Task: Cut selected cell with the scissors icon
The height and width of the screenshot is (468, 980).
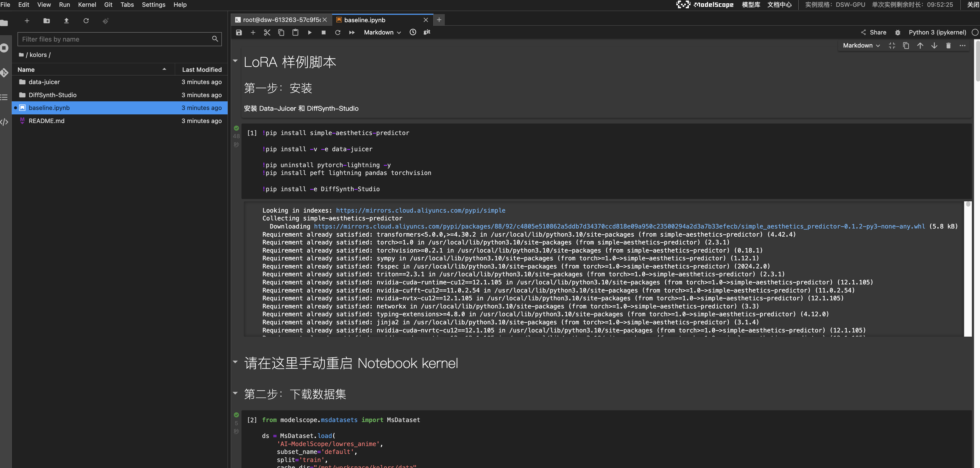Action: tap(267, 32)
